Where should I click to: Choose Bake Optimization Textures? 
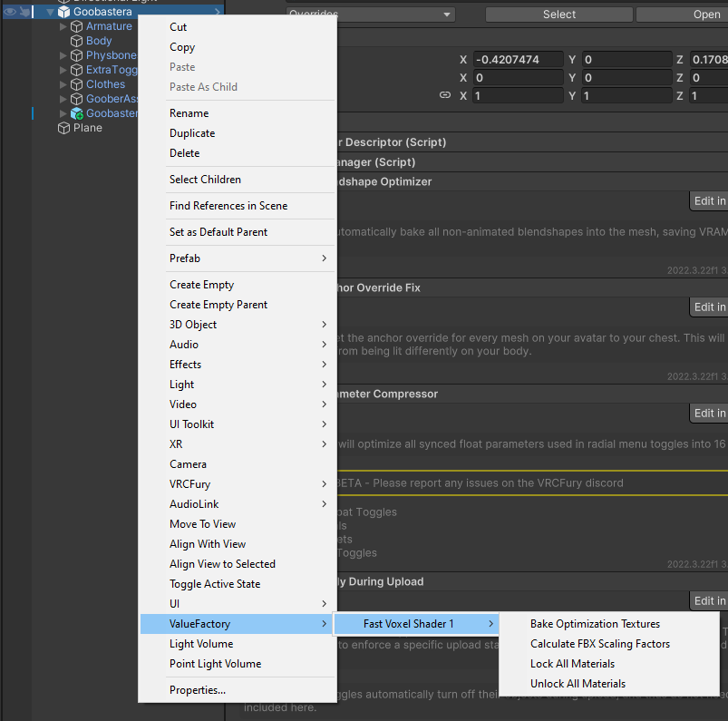(x=595, y=624)
